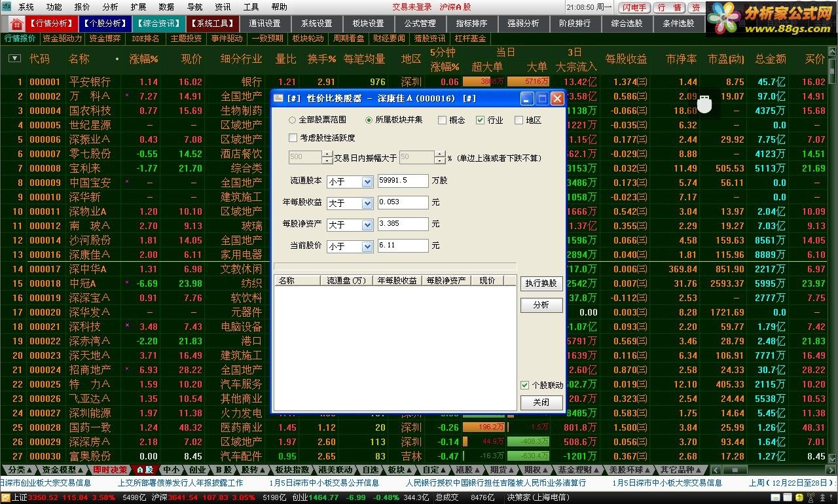Open the 【综合资讯】 toolbar dropdown

click(158, 24)
